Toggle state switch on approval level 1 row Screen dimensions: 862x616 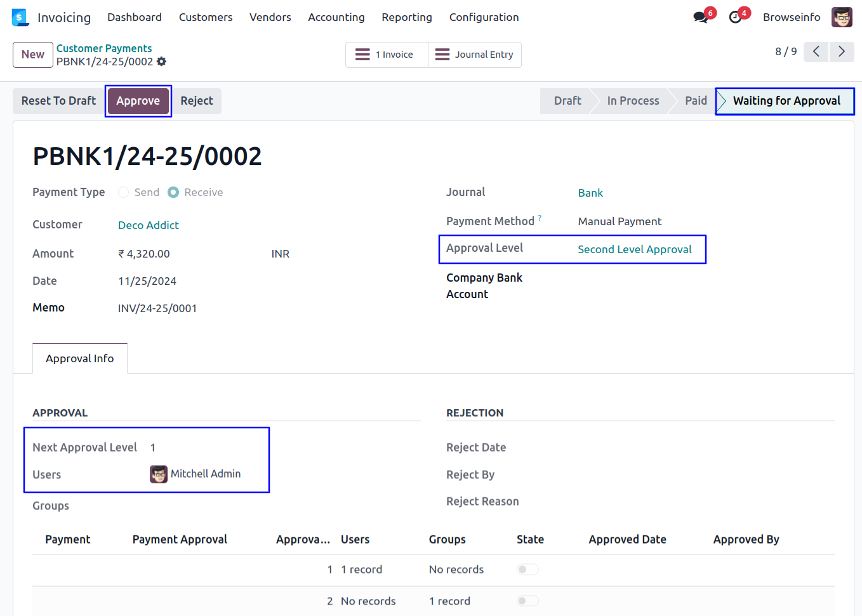click(x=527, y=570)
